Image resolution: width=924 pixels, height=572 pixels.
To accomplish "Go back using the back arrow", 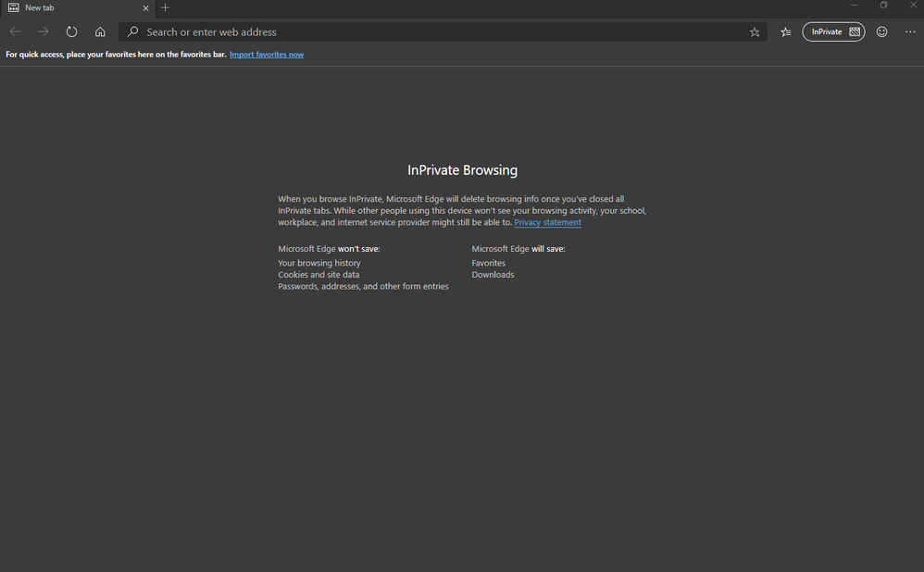I will tap(16, 31).
